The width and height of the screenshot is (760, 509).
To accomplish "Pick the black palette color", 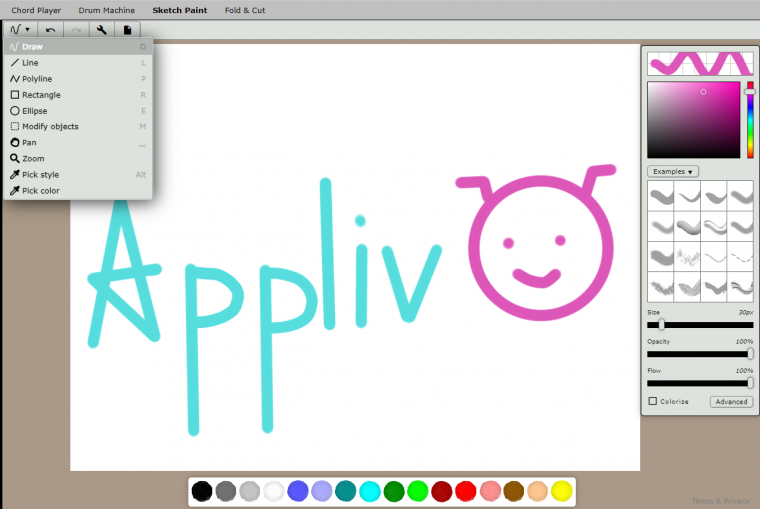I will coord(202,491).
